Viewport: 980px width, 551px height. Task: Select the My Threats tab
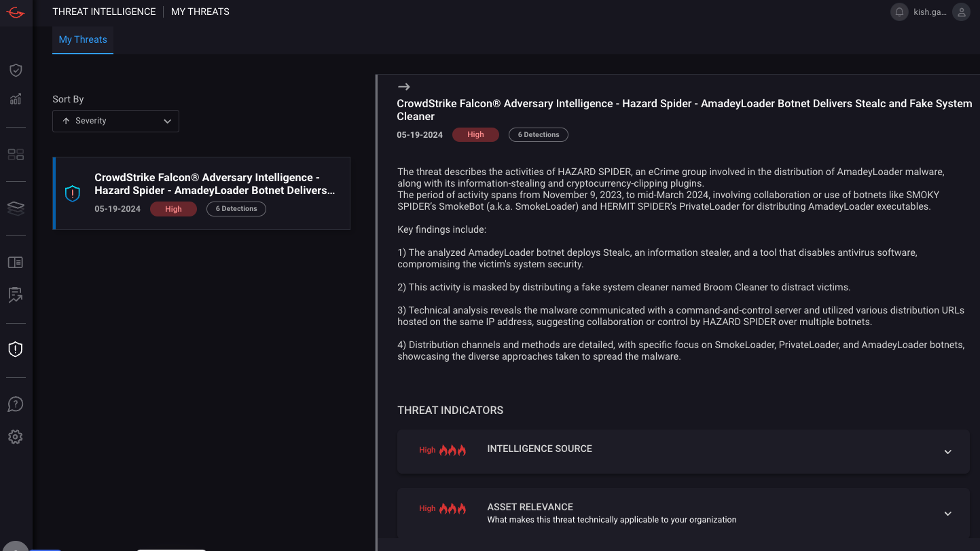pyautogui.click(x=83, y=39)
